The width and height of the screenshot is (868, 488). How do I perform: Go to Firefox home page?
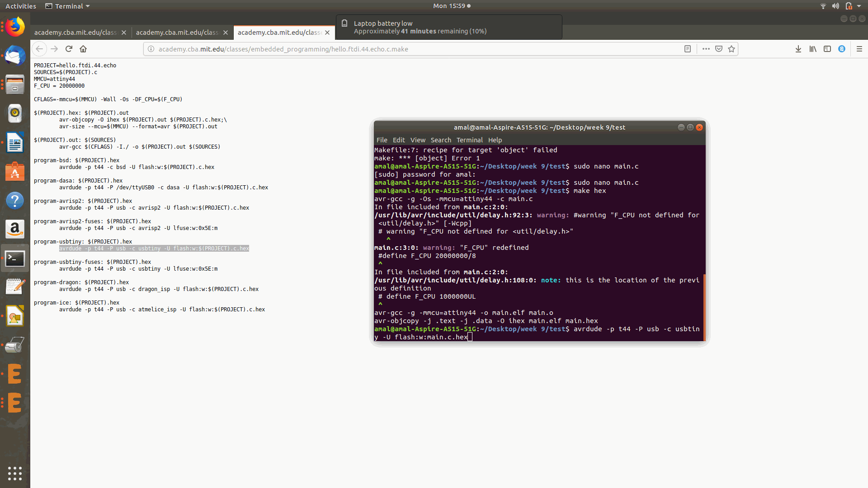point(83,49)
